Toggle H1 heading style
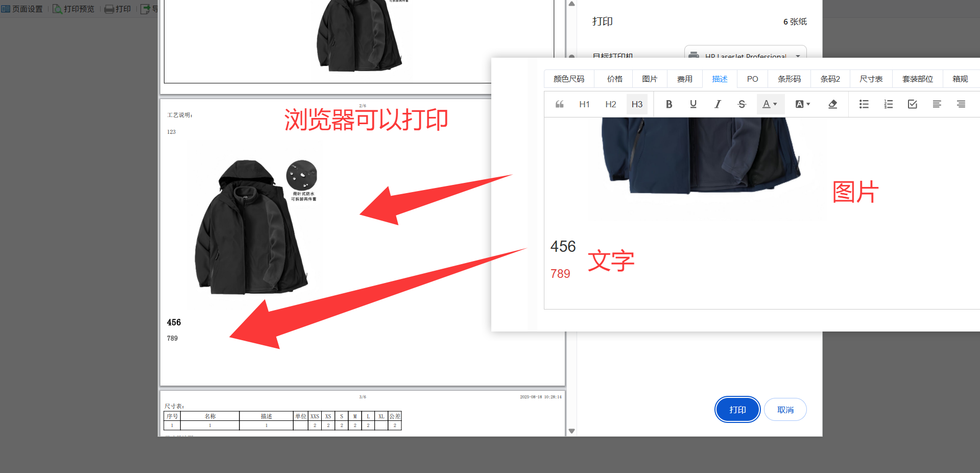980x473 pixels. (584, 104)
